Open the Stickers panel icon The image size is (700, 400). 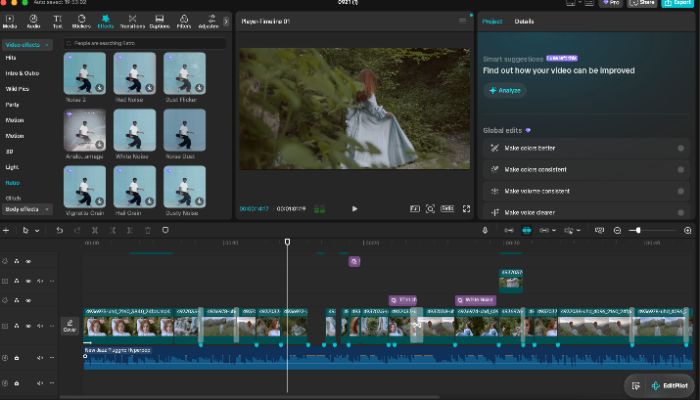tap(81, 21)
